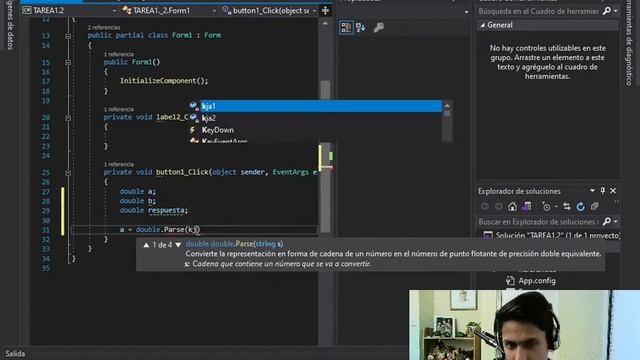Select kja2 from IntelliSense list
640x360 pixels.
pos(316,118)
